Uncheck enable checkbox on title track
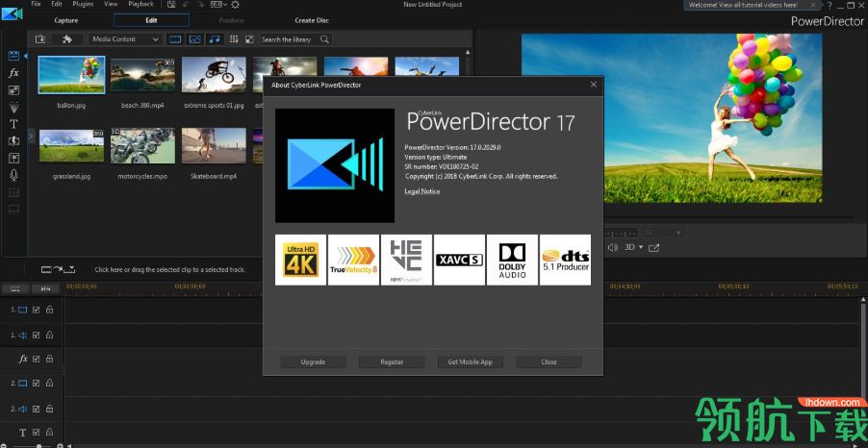The image size is (868, 448). coord(36,432)
